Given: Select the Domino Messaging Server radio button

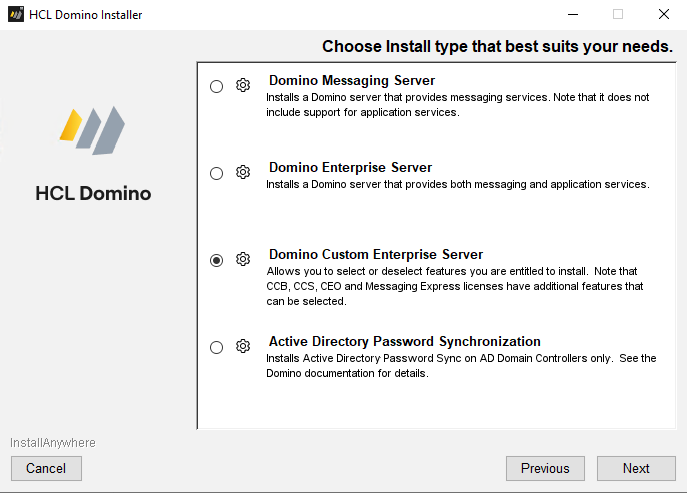Looking at the screenshot, I should pos(216,86).
